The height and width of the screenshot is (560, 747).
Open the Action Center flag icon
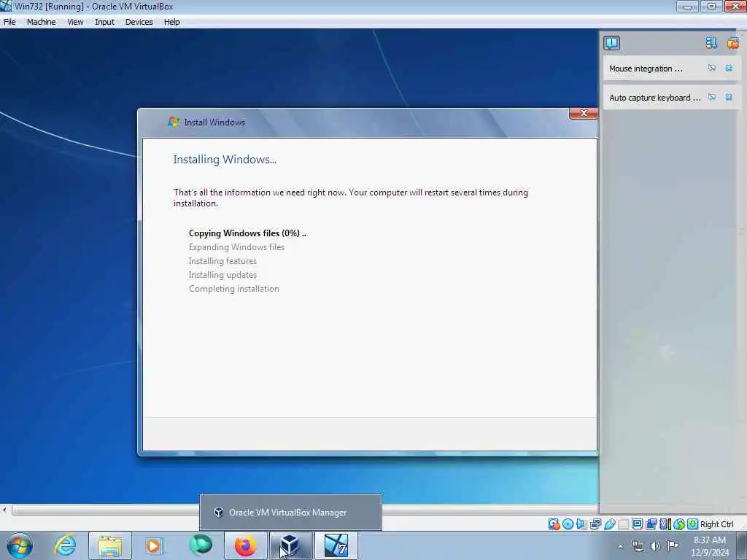[673, 545]
